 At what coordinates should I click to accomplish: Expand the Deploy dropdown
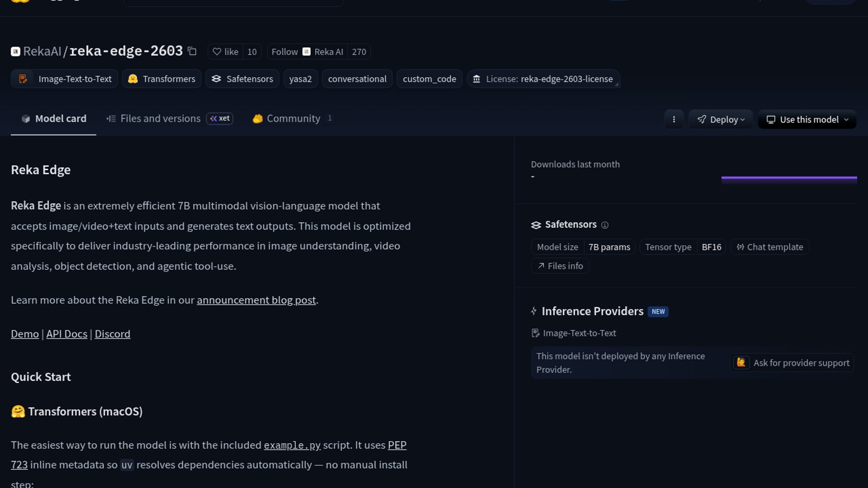720,119
